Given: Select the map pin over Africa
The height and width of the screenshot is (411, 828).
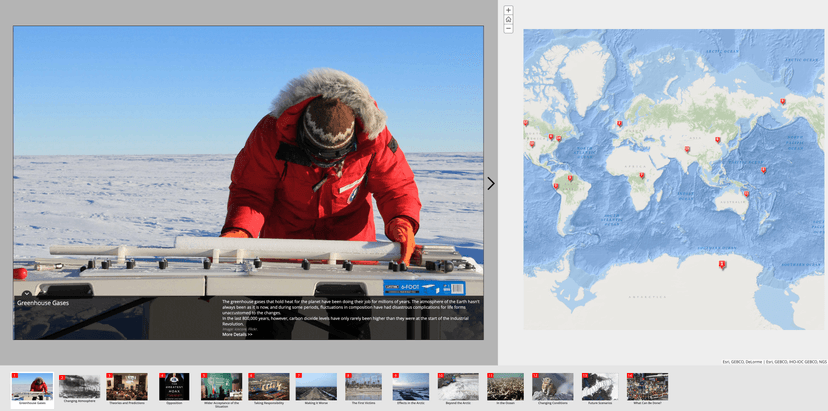Looking at the screenshot, I should point(642,176).
